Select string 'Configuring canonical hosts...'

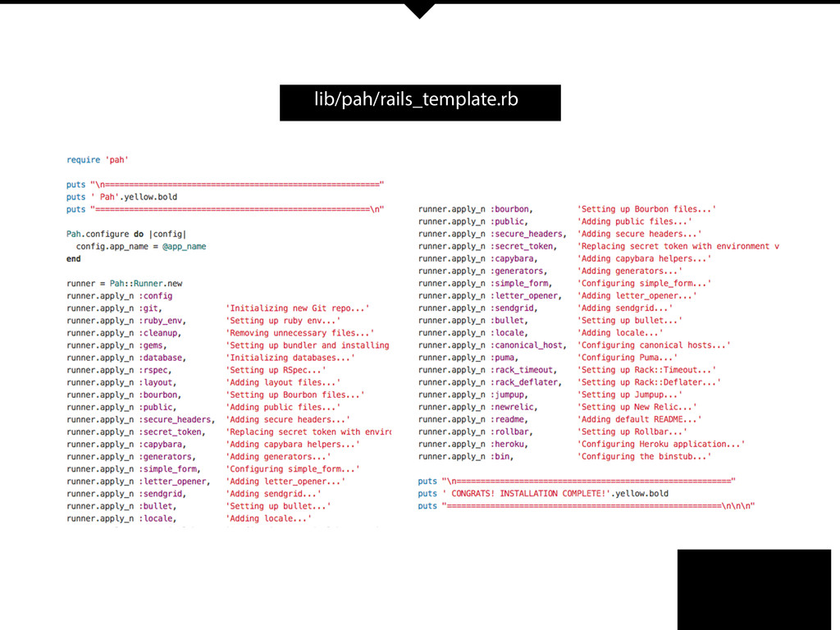pyautogui.click(x=654, y=345)
